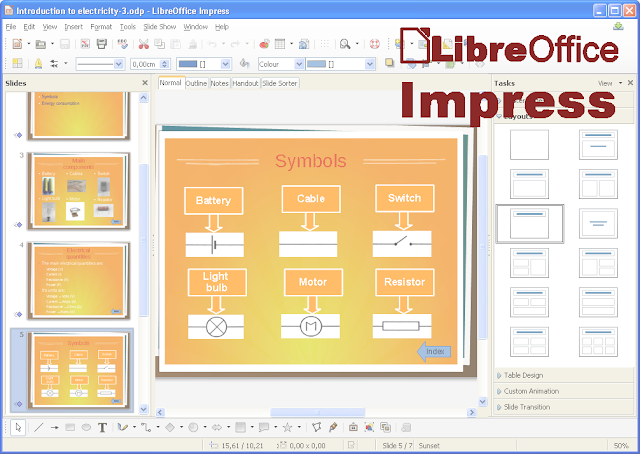Click the Print file directly icon

click(x=102, y=44)
